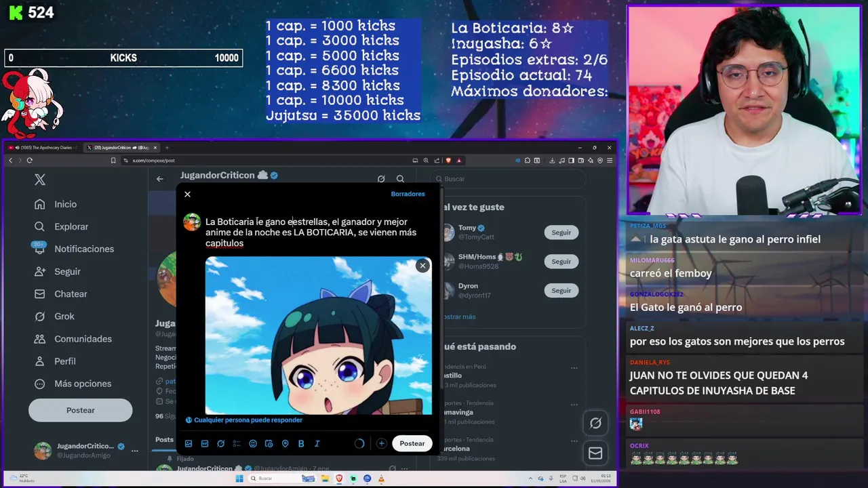Screen dimensions: 868x488
Task: Click the Brave Rewards triangle icon
Action: (x=459, y=161)
